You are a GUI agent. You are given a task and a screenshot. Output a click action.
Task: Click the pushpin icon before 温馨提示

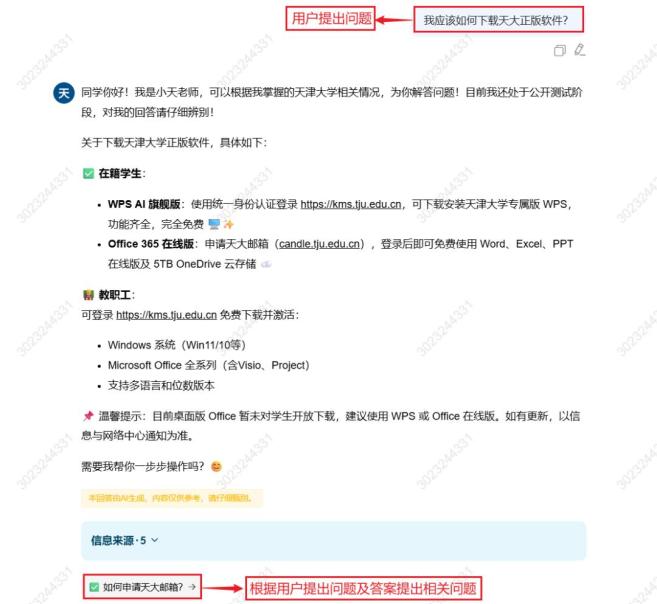pyautogui.click(x=88, y=416)
